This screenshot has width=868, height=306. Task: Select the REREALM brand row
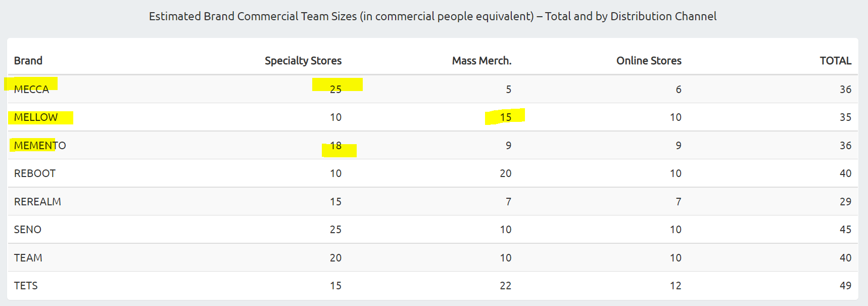432,201
